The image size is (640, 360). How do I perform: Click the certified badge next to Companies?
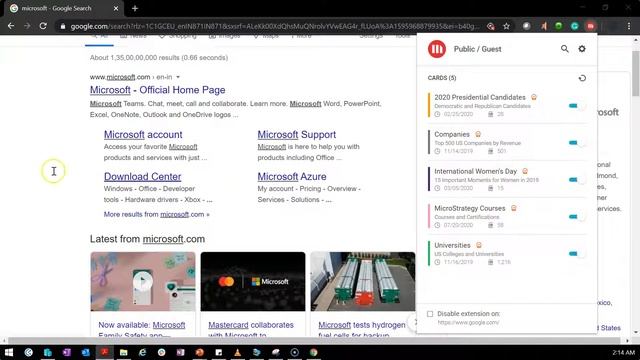coord(478,134)
